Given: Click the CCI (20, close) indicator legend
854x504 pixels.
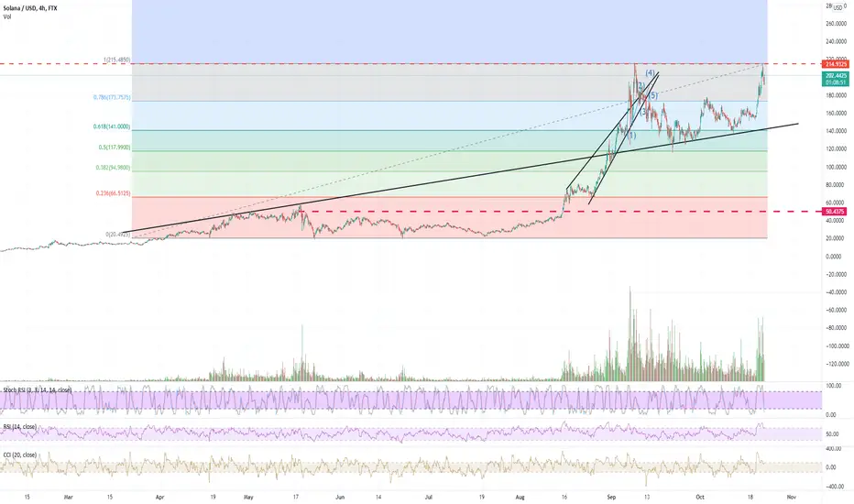Looking at the screenshot, I should [20, 455].
